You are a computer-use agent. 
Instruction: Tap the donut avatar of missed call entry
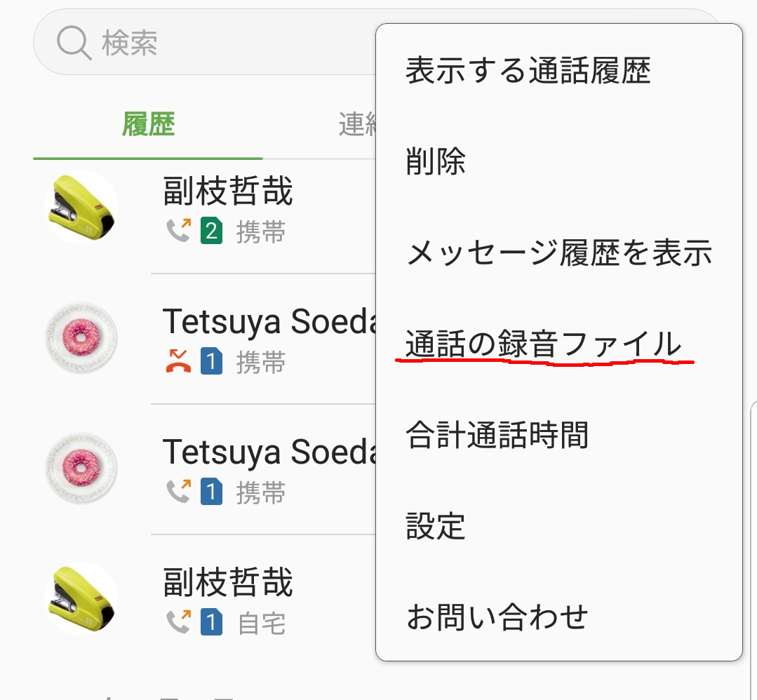click(81, 338)
